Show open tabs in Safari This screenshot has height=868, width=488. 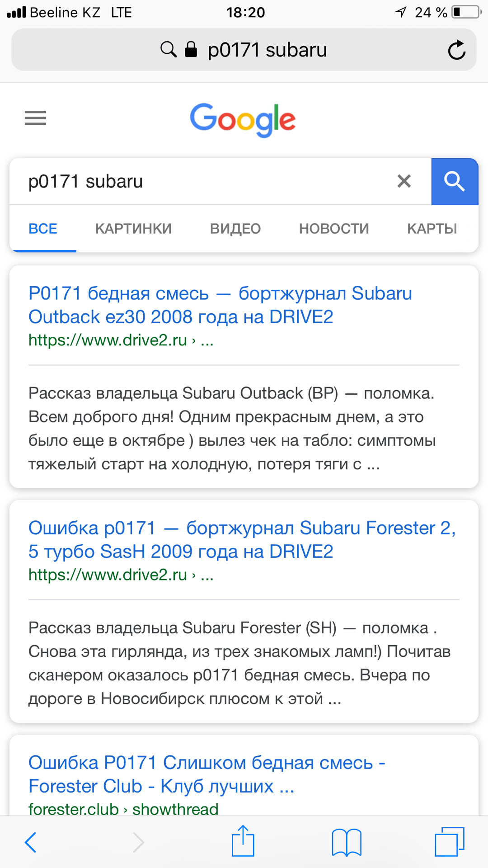[x=450, y=842]
